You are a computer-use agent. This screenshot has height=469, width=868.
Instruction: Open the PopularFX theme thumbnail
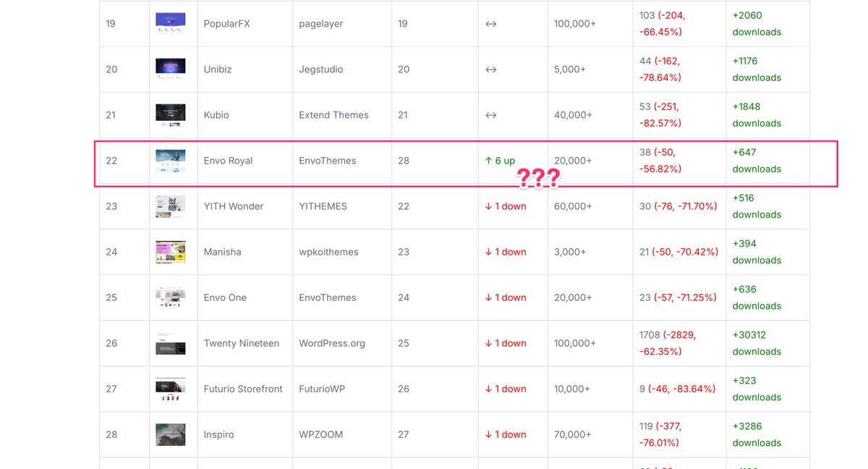click(171, 23)
